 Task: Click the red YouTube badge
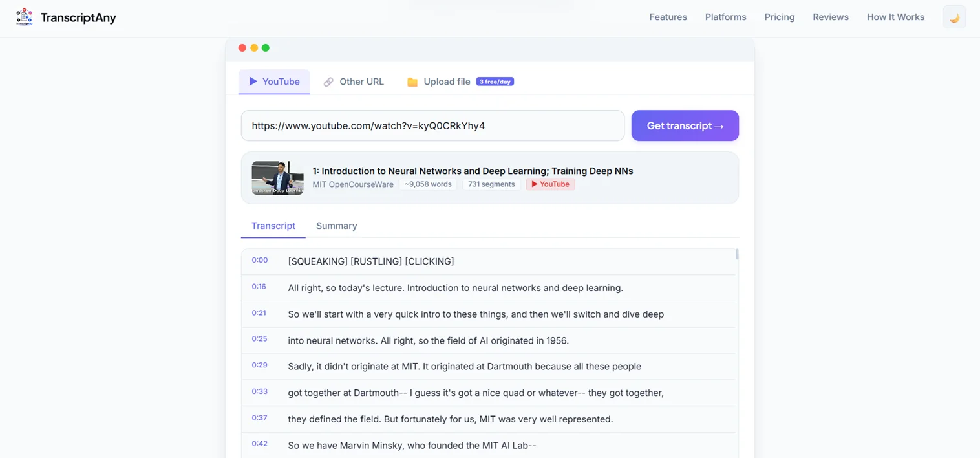pos(550,184)
